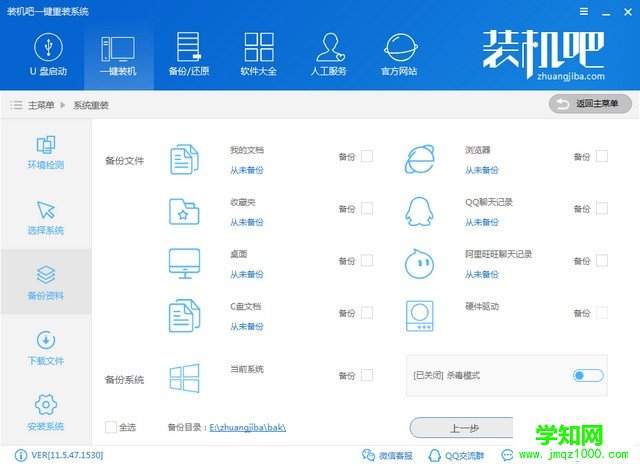This screenshot has height=466, width=640.
Task: Check backup box for QQ聊天记录
Action: [x=602, y=209]
